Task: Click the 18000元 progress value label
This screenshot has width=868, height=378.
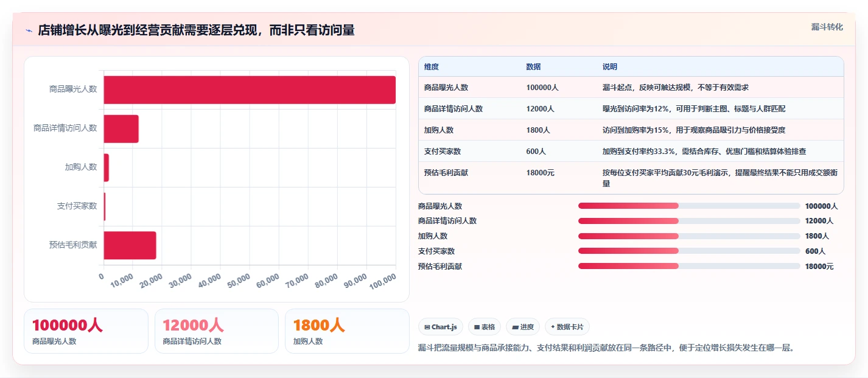Action: 819,267
